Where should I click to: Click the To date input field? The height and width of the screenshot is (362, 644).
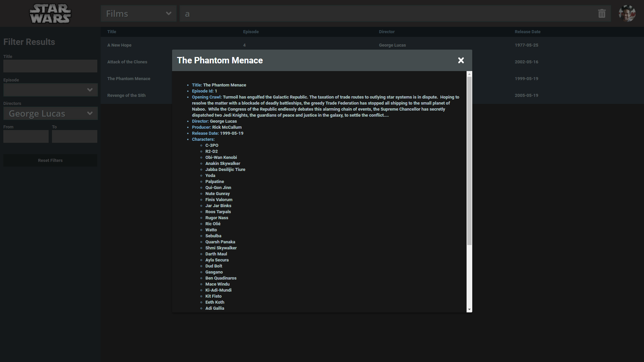74,136
